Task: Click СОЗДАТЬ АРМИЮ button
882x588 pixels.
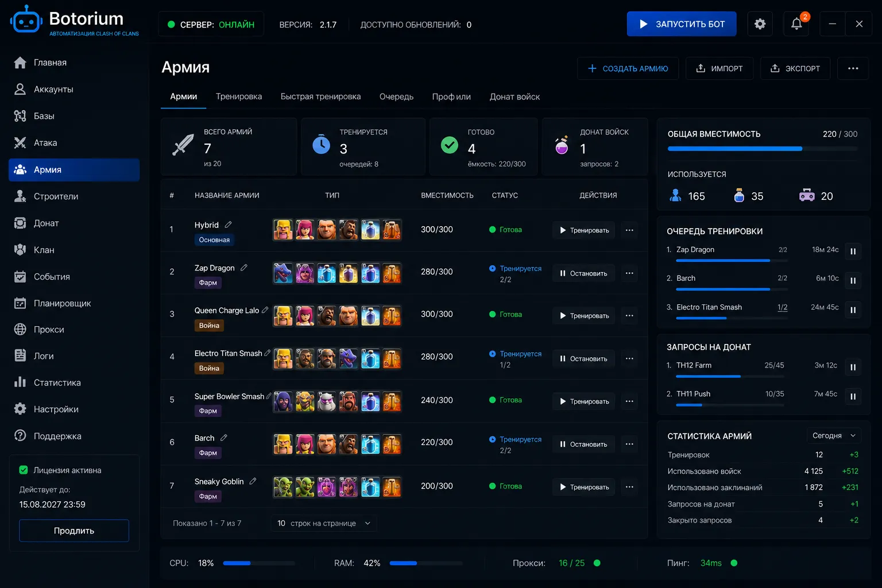Action: [628, 68]
